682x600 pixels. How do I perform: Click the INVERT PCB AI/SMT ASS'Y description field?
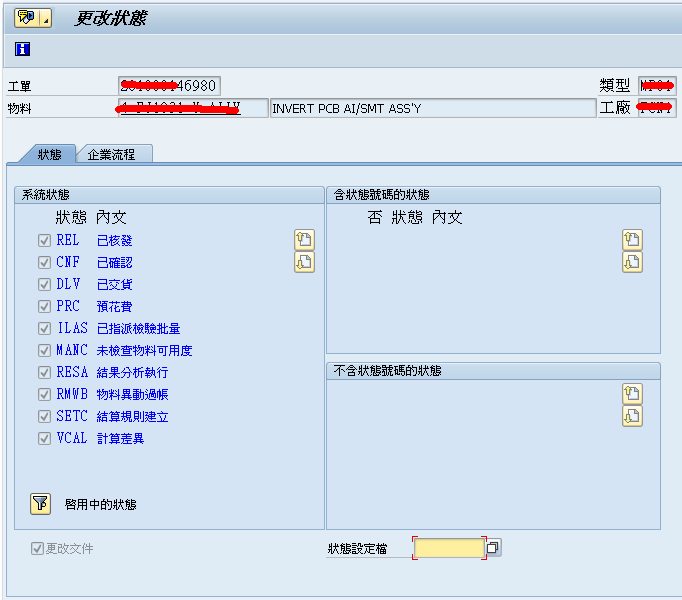(x=433, y=108)
